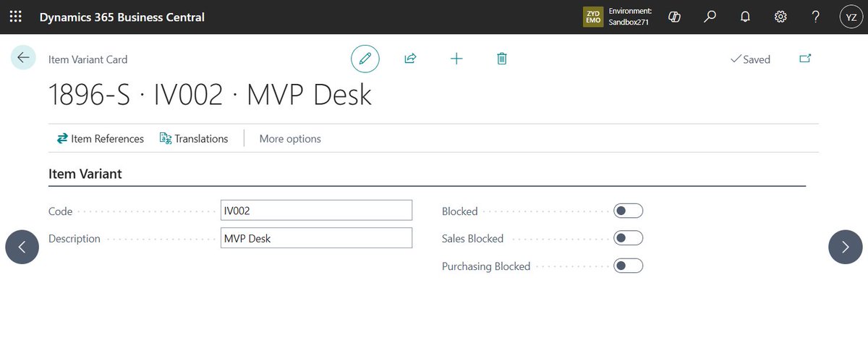The image size is (868, 338).
Task: Collapse the Item Variant section heading
Action: 85,174
